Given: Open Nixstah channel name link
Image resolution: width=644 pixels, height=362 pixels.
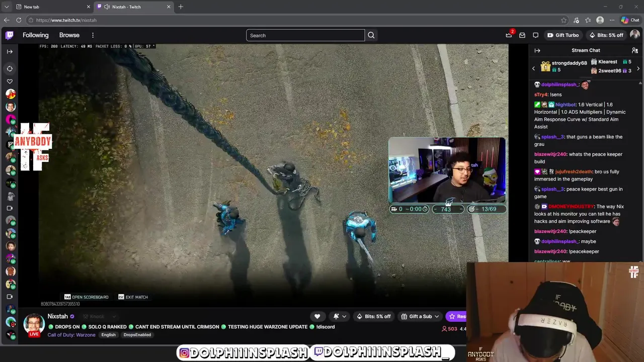Looking at the screenshot, I should click(57, 316).
